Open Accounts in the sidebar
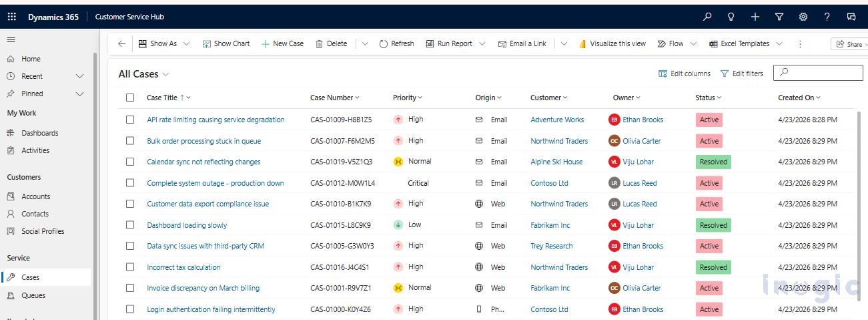Image resolution: width=868 pixels, height=320 pixels. (35, 196)
